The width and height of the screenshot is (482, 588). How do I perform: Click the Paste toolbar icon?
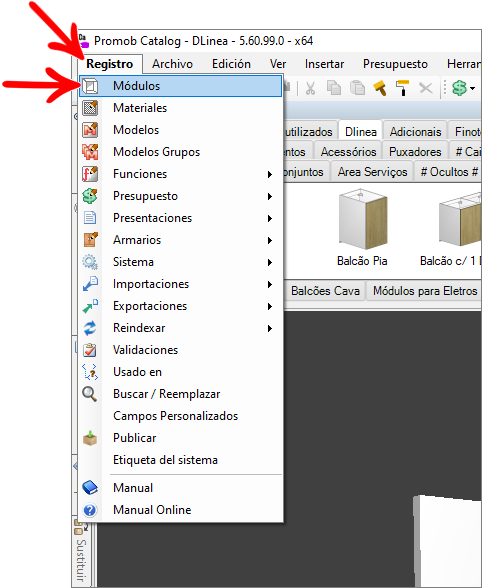(357, 88)
